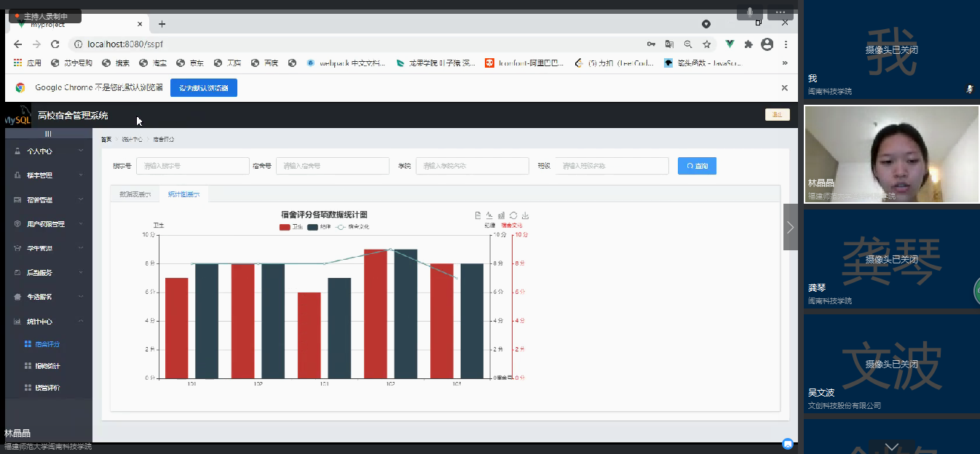Switch to the 数据表展示 tab
This screenshot has width=980, height=454.
pos(135,194)
